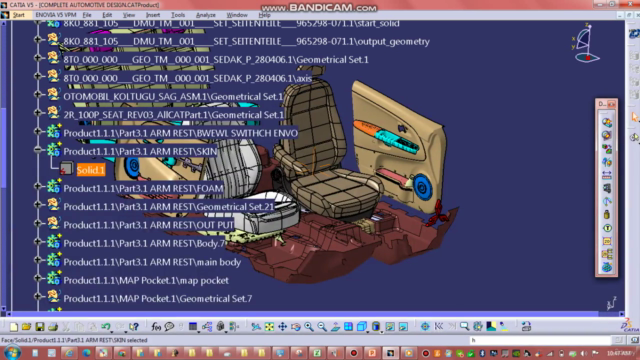Save the product with the floppy disk icon

click(40, 327)
